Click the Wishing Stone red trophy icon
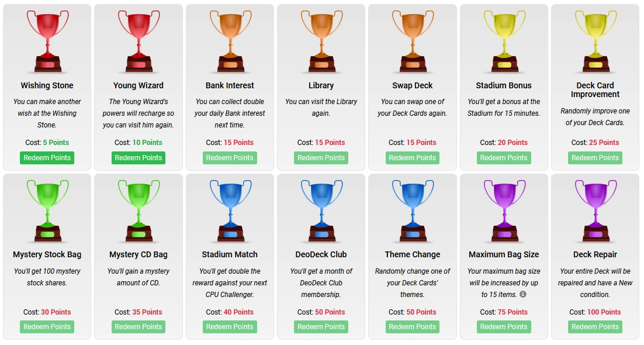 tap(47, 40)
